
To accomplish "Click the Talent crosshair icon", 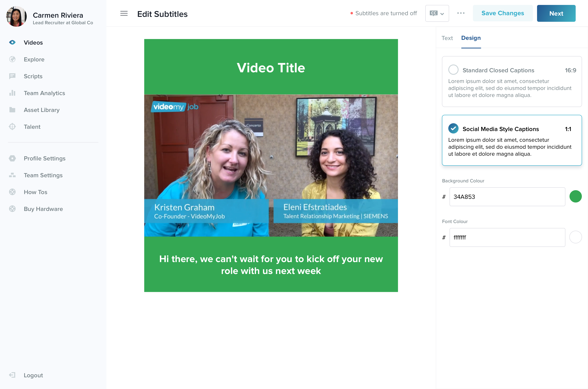I will pyautogui.click(x=12, y=127).
